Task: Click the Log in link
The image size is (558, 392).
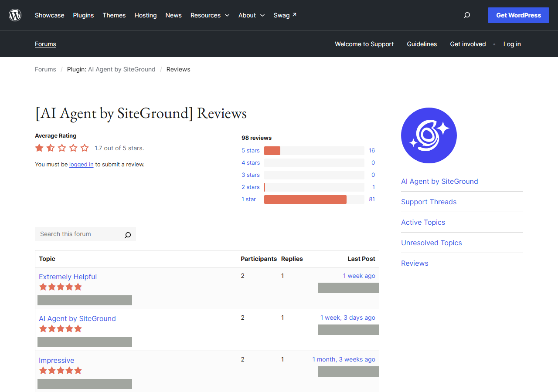Action: click(512, 44)
